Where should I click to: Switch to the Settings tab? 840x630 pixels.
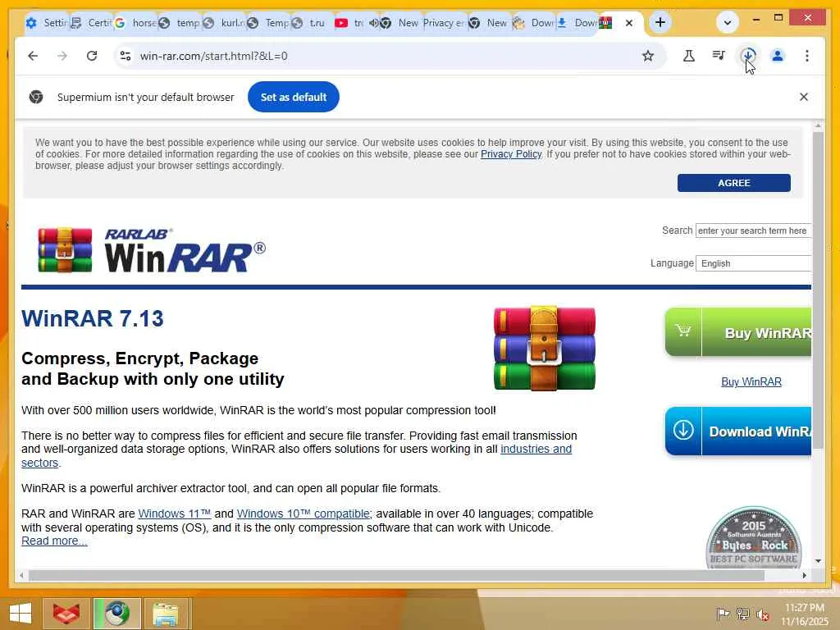47,23
